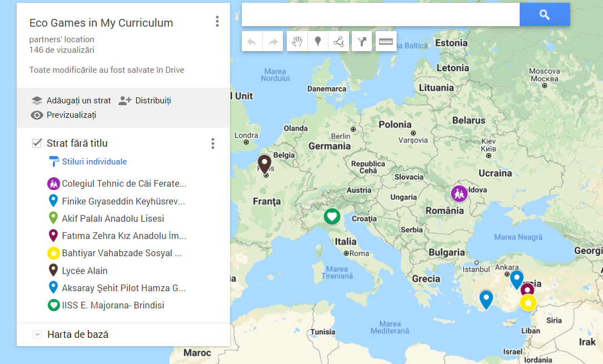Click the Redo arrow in toolbar
The width and height of the screenshot is (603, 364).
273,42
